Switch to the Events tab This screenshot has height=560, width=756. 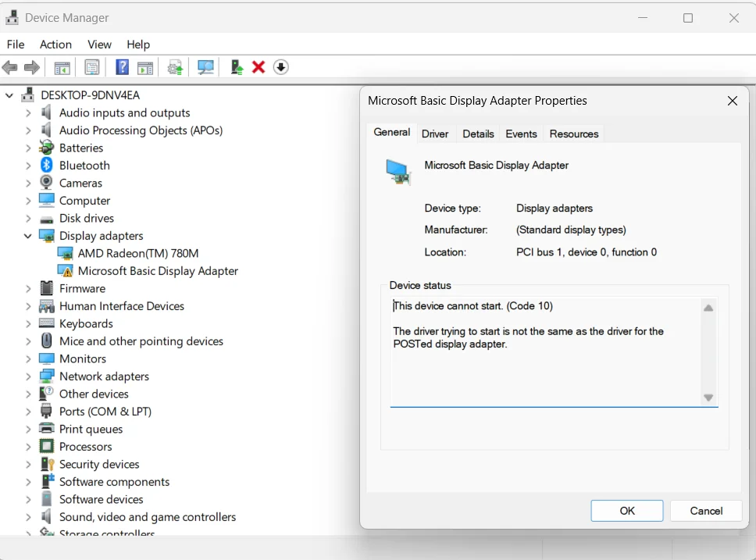[521, 134]
